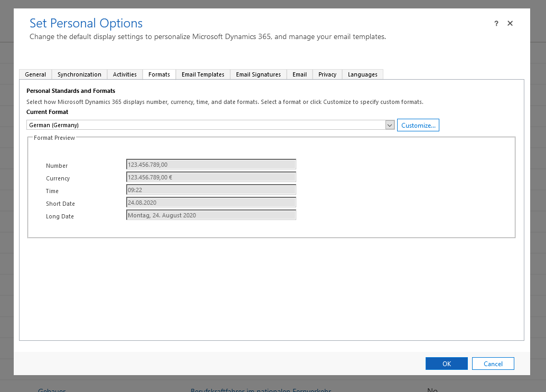Click the 'Personal Standards and Formats' heading

(x=71, y=91)
